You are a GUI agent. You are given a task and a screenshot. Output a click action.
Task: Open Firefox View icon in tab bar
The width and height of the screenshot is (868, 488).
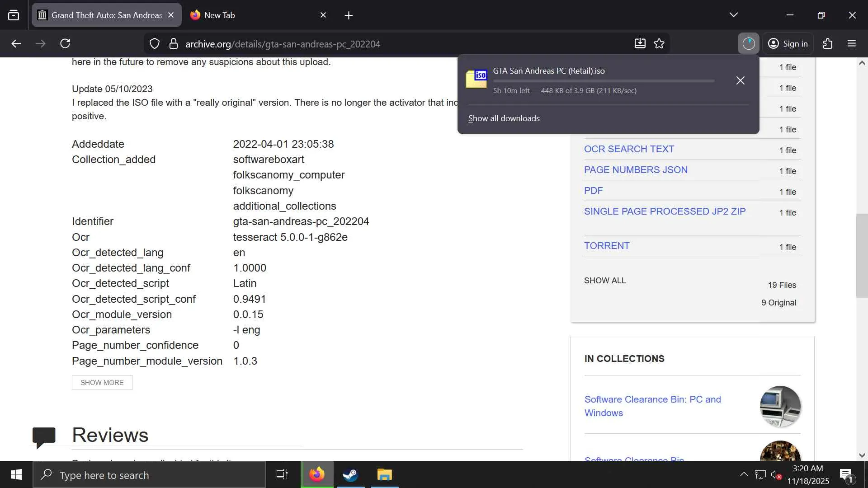coord(14,15)
